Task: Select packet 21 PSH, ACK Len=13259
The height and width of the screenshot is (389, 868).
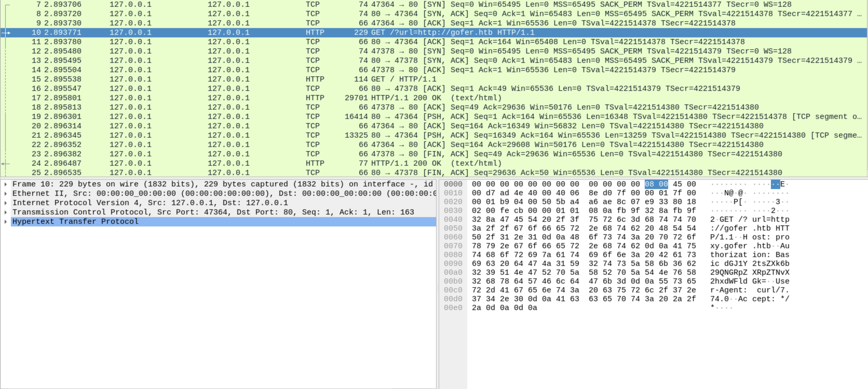Action: pos(434,136)
